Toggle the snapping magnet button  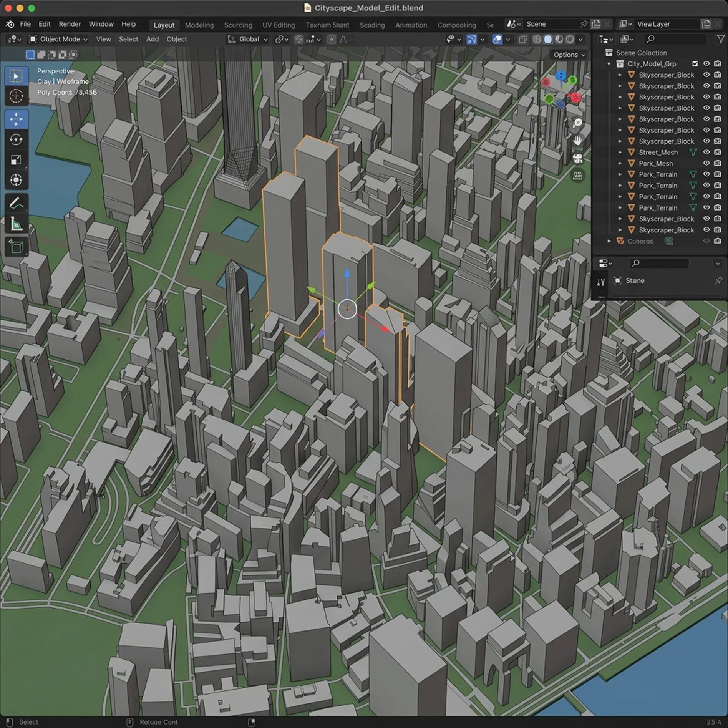pyautogui.click(x=299, y=39)
